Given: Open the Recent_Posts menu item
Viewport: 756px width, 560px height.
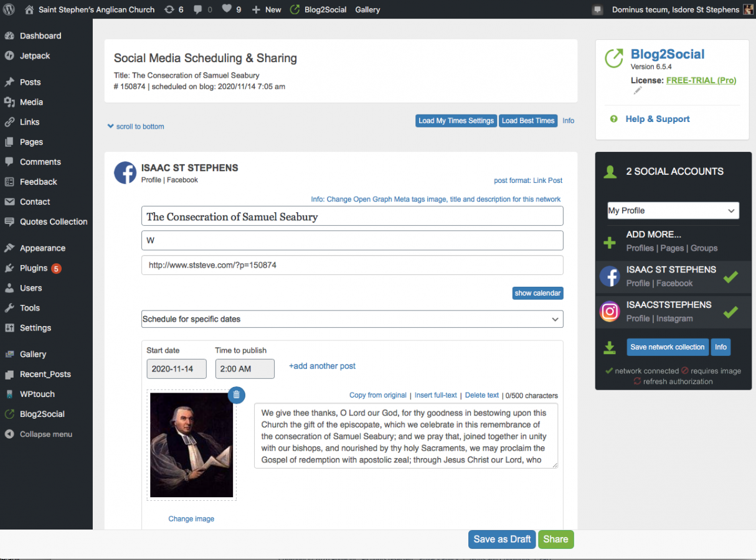Looking at the screenshot, I should (x=46, y=374).
